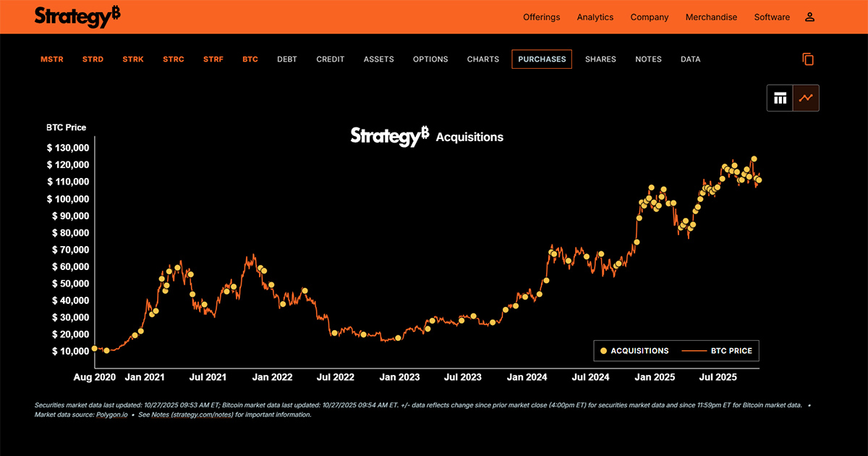Open the user account icon
The width and height of the screenshot is (868, 456).
tap(809, 17)
